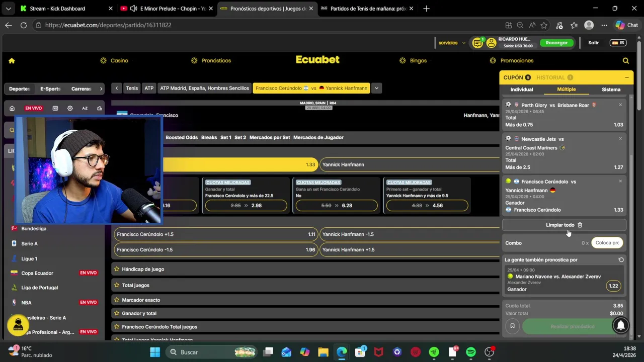The height and width of the screenshot is (362, 644).
Task: Open the site search magnifier icon
Action: tap(626, 60)
